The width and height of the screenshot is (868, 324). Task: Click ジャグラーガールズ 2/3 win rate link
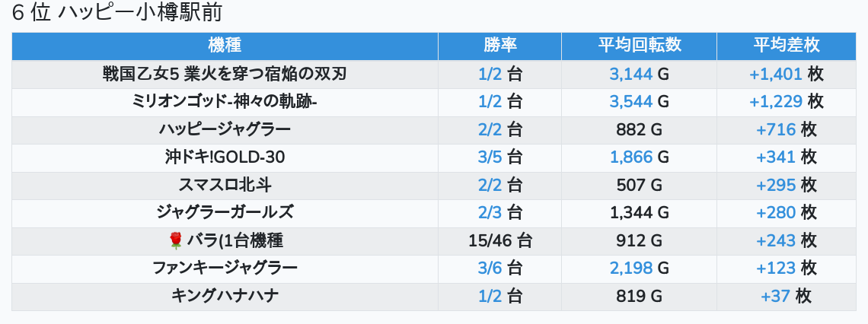(490, 213)
